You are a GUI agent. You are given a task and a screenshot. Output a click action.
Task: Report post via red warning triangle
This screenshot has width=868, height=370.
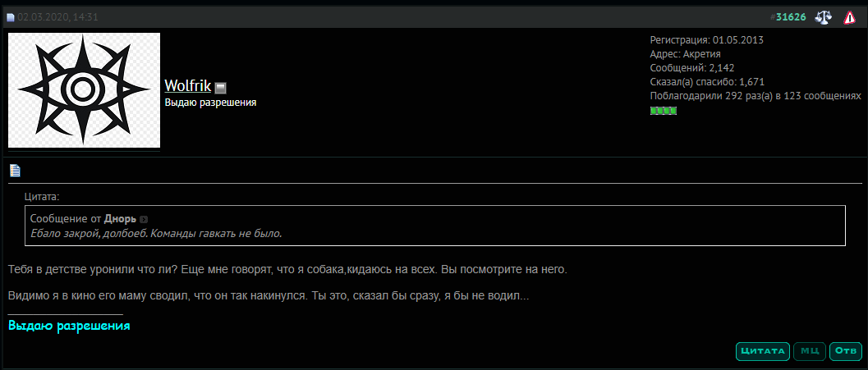coord(849,18)
